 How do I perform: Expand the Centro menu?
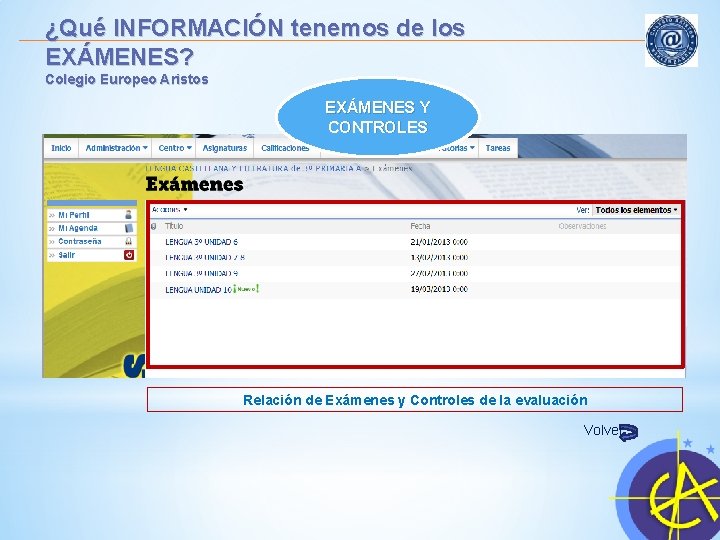[x=174, y=148]
